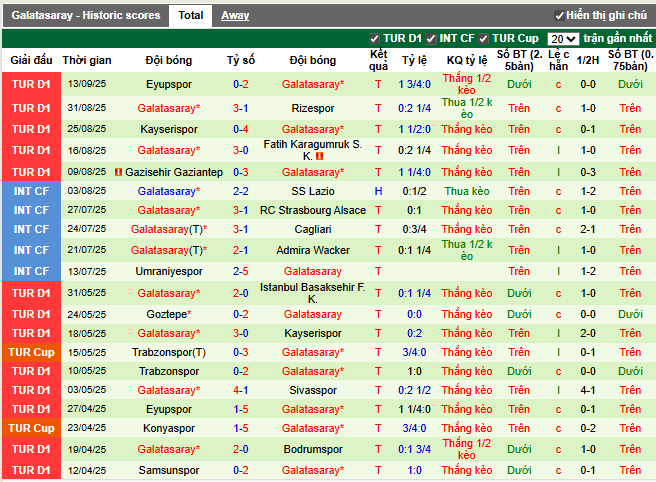Click trận gần nhất label
Viewport: 656px width, 482px height.
618,38
